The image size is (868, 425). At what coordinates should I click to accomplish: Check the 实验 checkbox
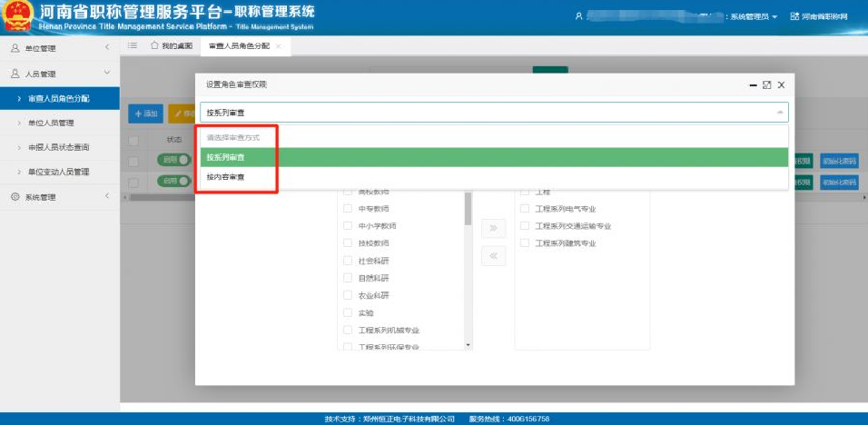(348, 312)
